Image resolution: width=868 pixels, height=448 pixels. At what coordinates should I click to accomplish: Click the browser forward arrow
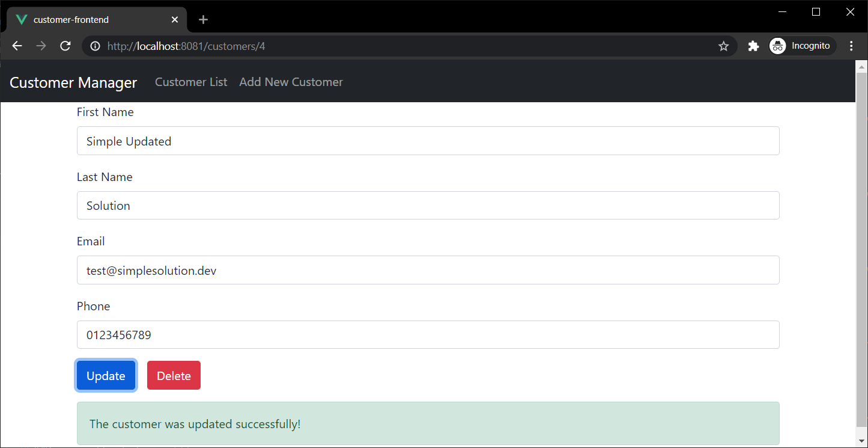(41, 46)
